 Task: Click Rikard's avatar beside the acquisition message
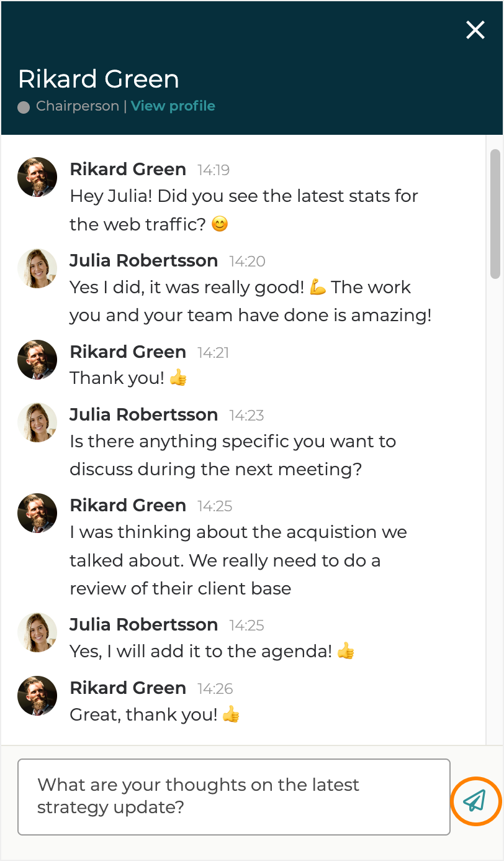37,513
